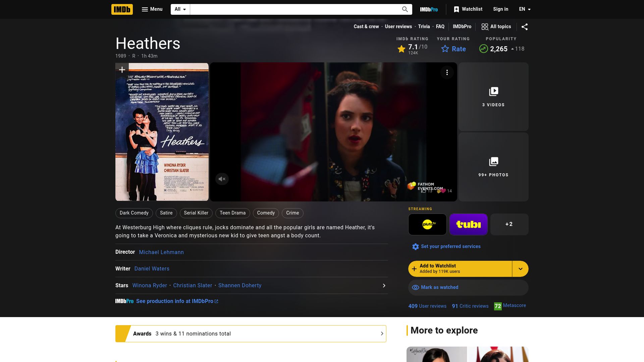Open Christian Slater's page
Image resolution: width=644 pixels, height=362 pixels.
click(x=193, y=286)
